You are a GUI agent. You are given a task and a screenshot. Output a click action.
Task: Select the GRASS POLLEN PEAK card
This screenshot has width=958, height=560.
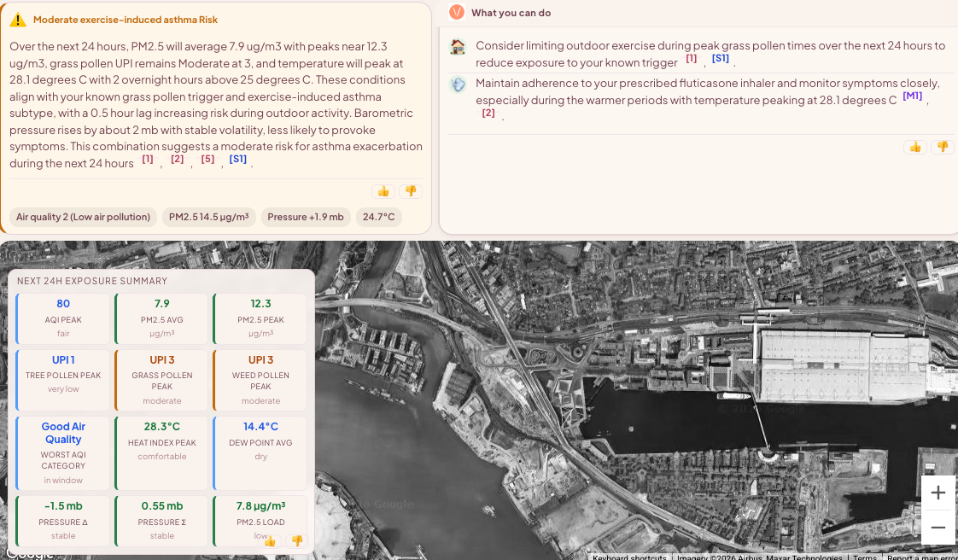pyautogui.click(x=162, y=380)
